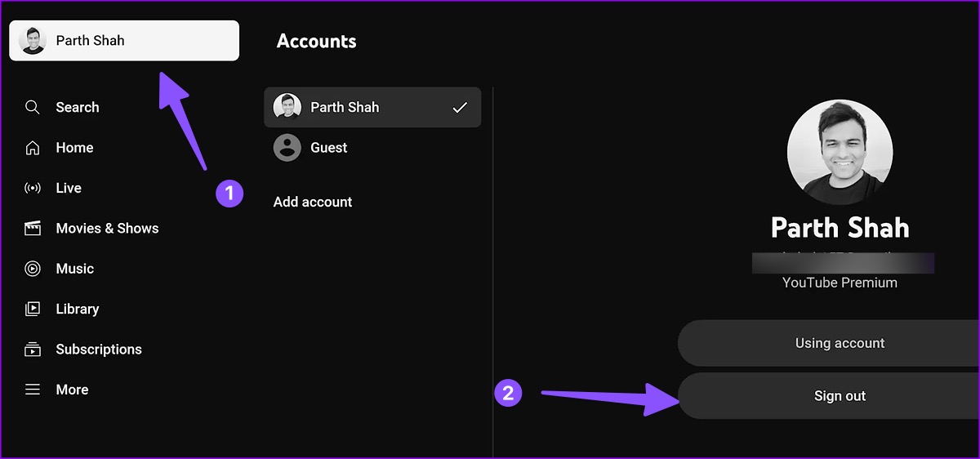
Task: Click the checkmark beside Parth Shah
Action: pyautogui.click(x=460, y=107)
